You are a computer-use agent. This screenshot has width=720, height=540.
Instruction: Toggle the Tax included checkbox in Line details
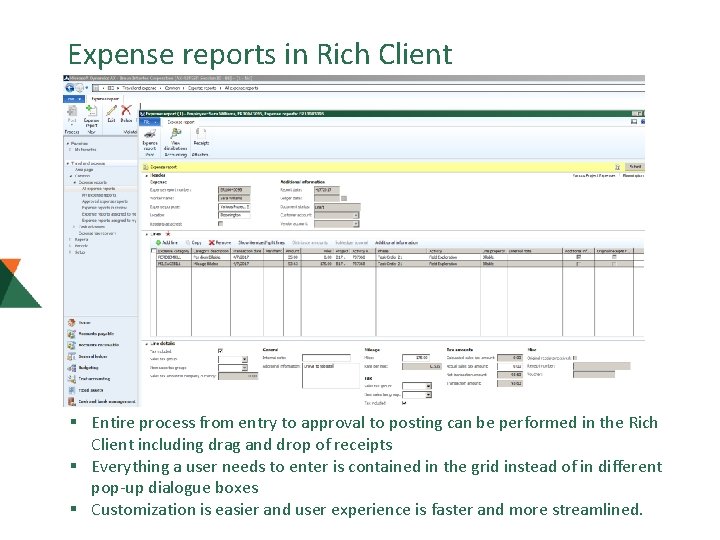(220, 351)
